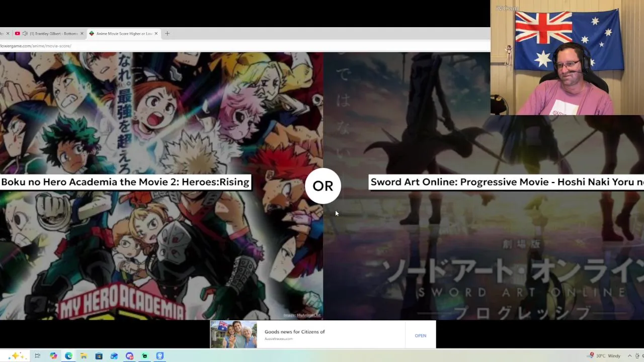
Task: Open the mail app icon in taskbar
Action: (114, 356)
